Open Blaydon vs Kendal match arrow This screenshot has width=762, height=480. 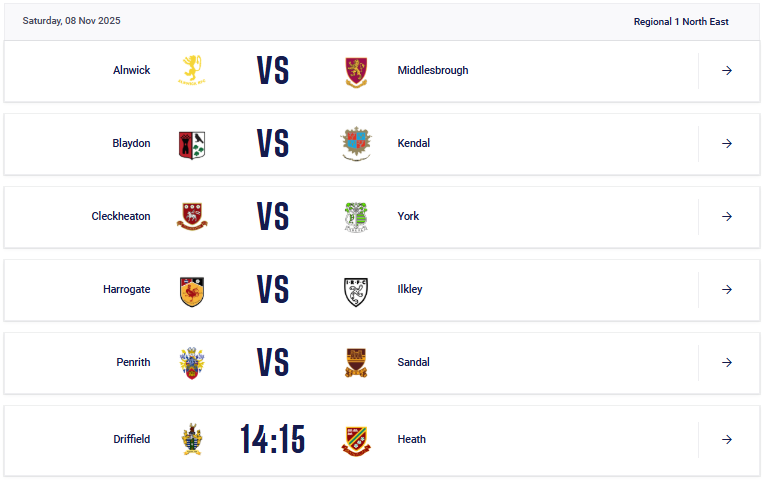(727, 144)
